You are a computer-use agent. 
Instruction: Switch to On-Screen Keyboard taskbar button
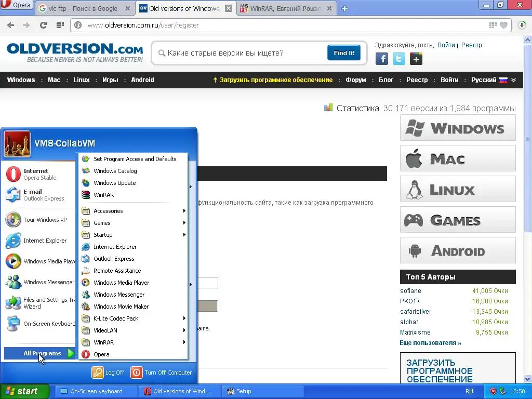pyautogui.click(x=96, y=391)
